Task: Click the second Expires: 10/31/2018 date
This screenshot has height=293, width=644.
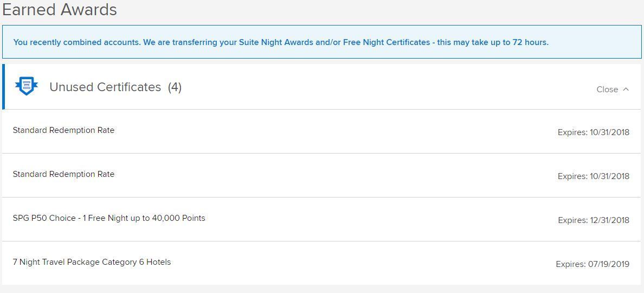Action: pos(593,176)
